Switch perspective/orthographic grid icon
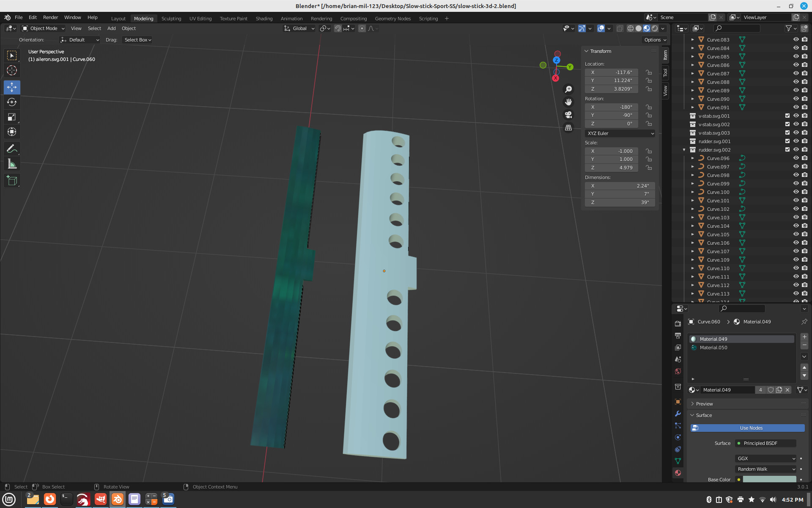The height and width of the screenshot is (508, 812). click(x=568, y=127)
